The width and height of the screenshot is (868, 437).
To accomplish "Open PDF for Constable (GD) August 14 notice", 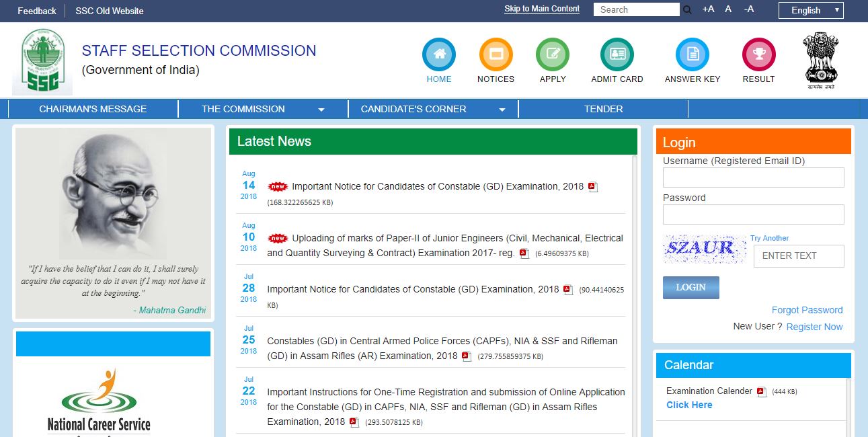I will click(592, 186).
